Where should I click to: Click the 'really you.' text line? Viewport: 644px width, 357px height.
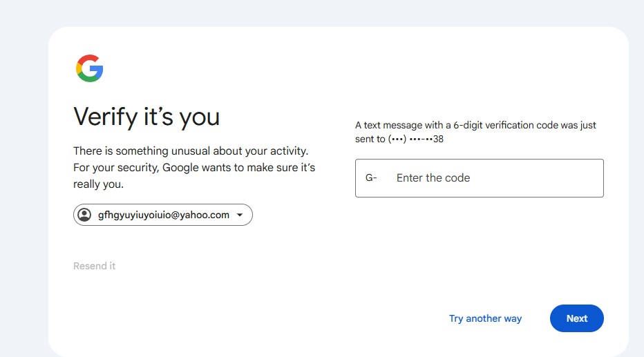click(x=99, y=184)
